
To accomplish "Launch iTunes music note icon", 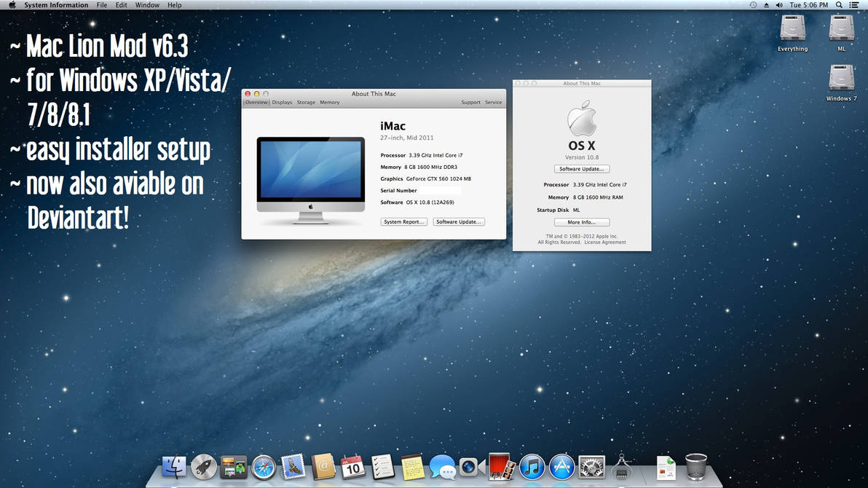I will coord(532,468).
